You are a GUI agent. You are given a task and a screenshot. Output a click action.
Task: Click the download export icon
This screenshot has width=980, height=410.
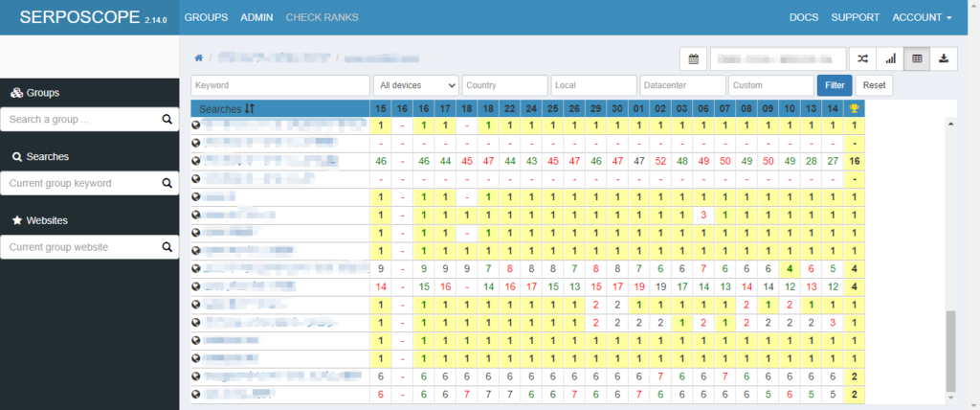click(944, 59)
